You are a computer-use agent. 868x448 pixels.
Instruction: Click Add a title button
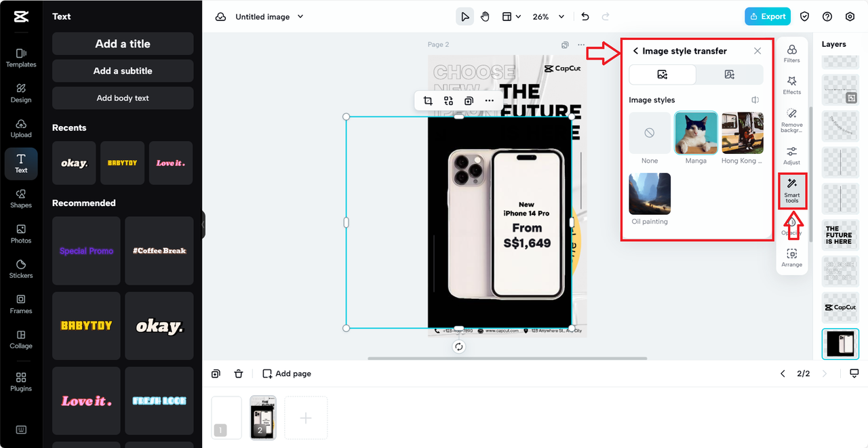click(x=123, y=43)
